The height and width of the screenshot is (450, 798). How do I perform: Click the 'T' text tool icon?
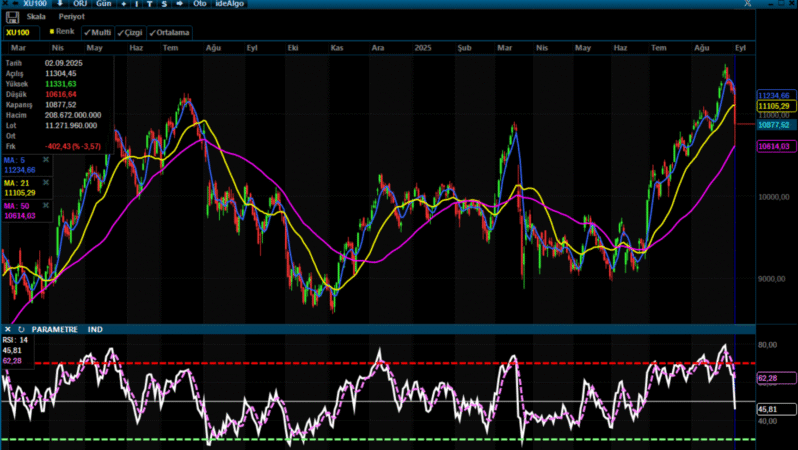(150, 4)
